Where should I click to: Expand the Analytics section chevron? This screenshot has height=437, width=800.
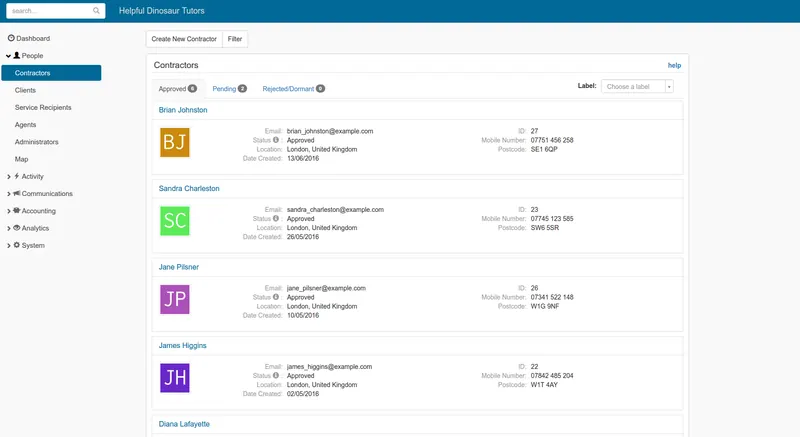(9, 228)
